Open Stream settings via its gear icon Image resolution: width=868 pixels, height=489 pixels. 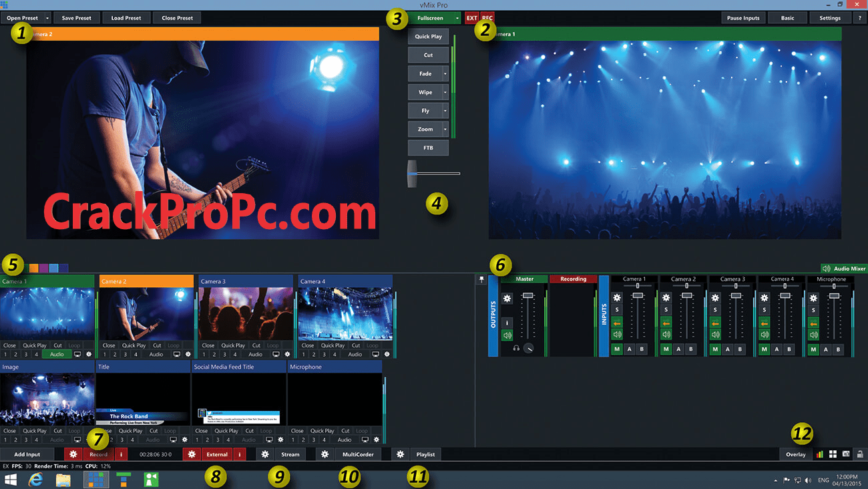[x=265, y=454]
